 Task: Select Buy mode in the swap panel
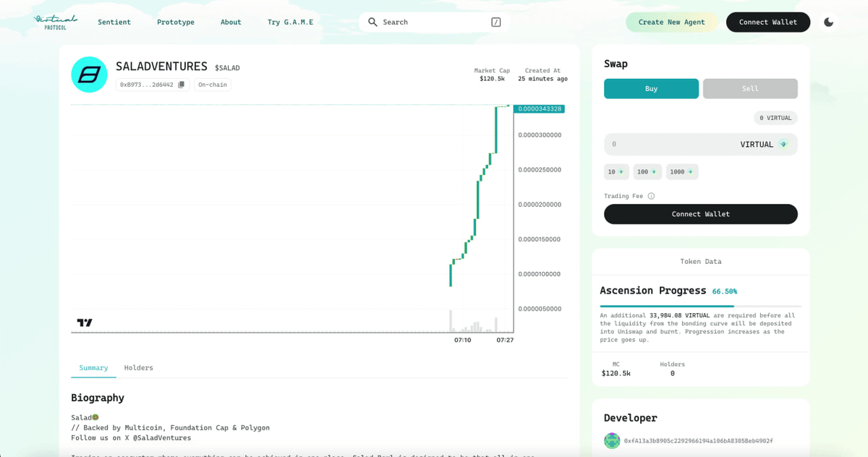click(651, 88)
